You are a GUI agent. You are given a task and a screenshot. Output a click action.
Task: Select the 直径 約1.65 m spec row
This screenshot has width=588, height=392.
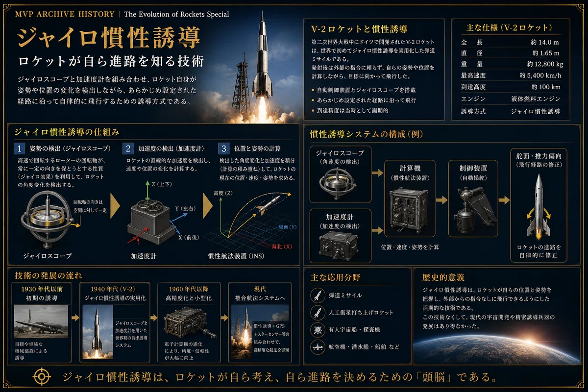click(x=510, y=53)
